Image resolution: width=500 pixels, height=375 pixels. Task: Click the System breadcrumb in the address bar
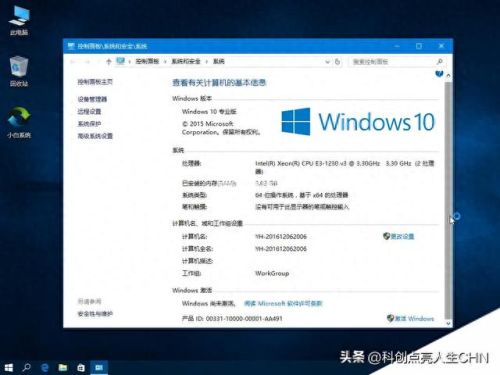pyautogui.click(x=219, y=62)
